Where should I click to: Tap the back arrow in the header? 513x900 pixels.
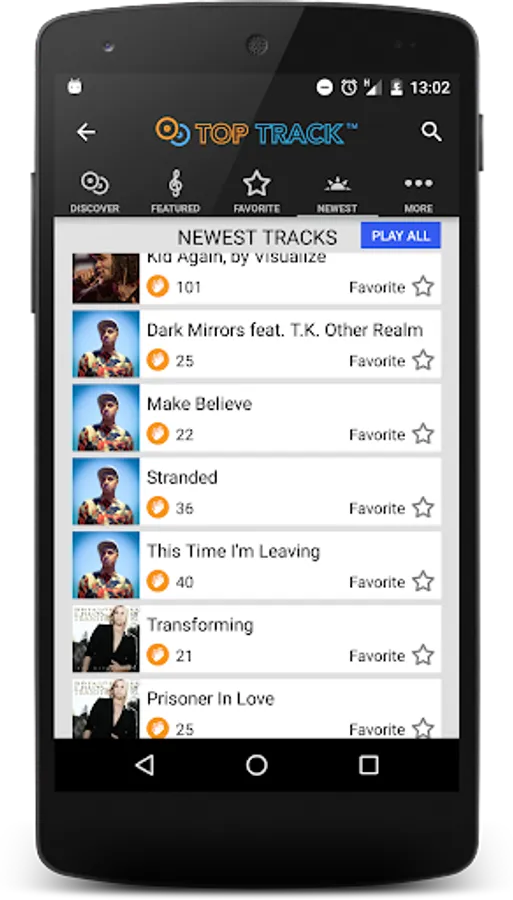[x=87, y=132]
